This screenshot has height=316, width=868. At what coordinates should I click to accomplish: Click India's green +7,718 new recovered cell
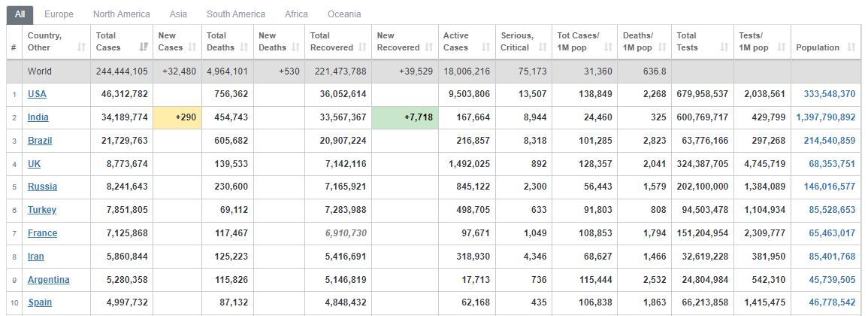tap(405, 117)
